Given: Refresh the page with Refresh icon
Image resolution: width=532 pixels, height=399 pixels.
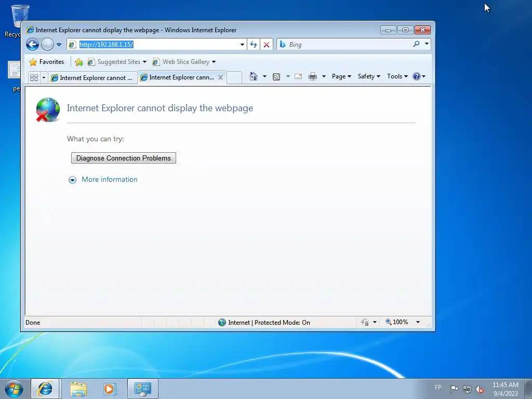Looking at the screenshot, I should coord(254,45).
